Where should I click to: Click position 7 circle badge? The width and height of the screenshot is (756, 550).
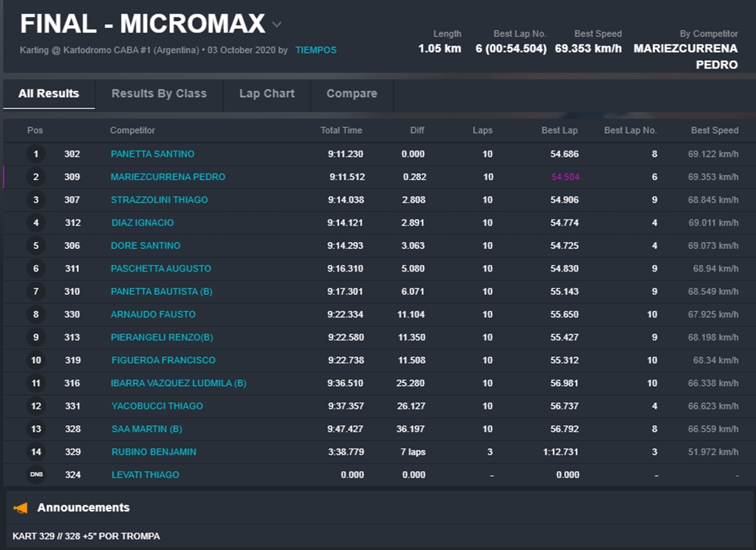point(36,292)
